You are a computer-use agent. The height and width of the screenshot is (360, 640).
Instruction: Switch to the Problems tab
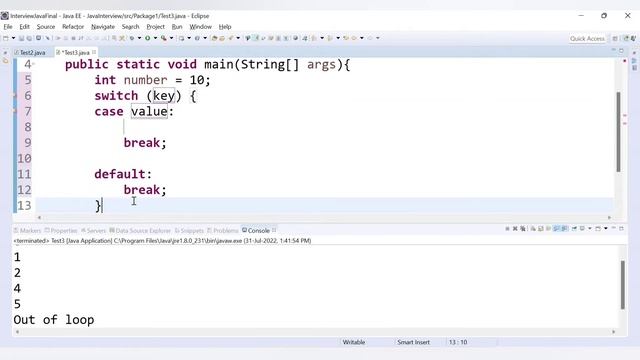coord(222,231)
